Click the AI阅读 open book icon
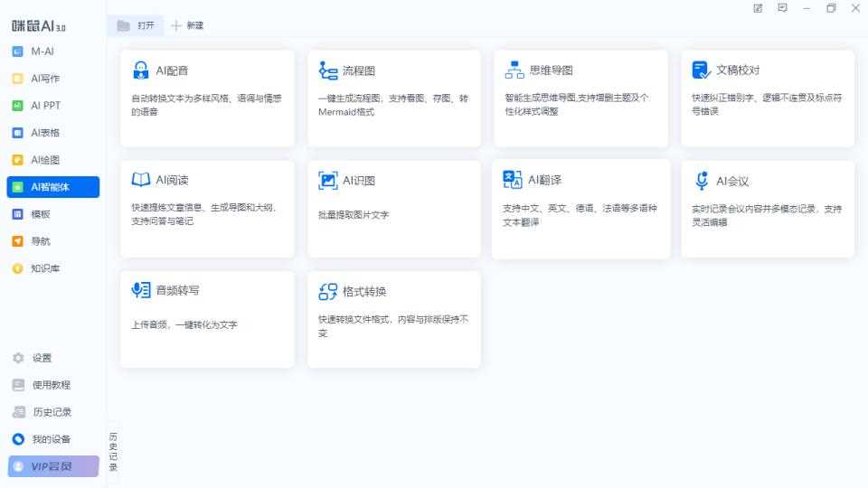This screenshot has height=488, width=868. (141, 180)
